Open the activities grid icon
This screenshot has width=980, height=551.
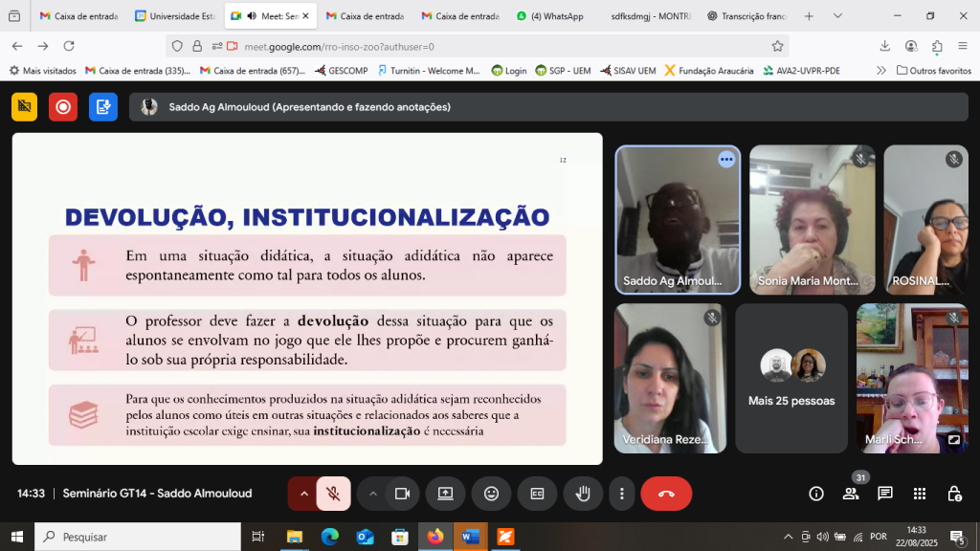[x=920, y=494]
